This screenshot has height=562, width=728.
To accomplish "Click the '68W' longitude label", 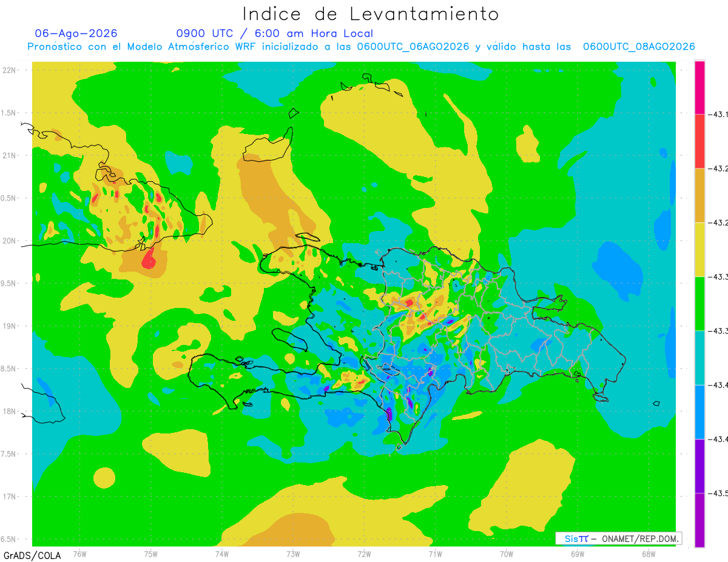I will tap(649, 554).
